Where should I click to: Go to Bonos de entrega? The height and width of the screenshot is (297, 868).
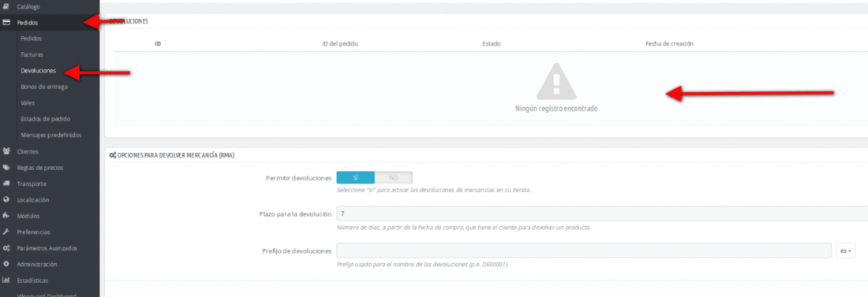coord(44,87)
